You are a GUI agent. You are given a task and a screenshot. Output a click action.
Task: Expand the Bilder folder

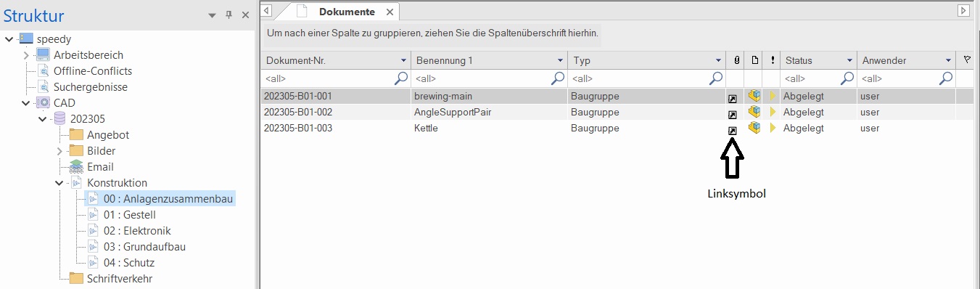coord(59,151)
